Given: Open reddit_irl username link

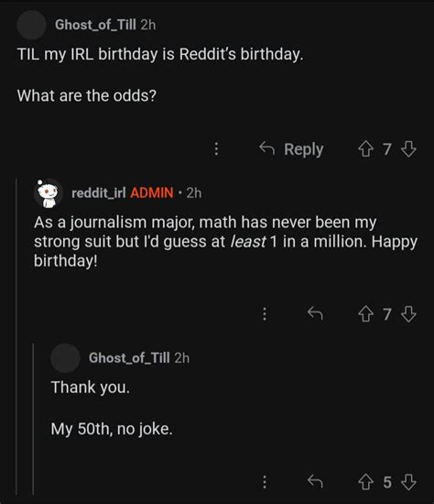Looking at the screenshot, I should 99,192.
